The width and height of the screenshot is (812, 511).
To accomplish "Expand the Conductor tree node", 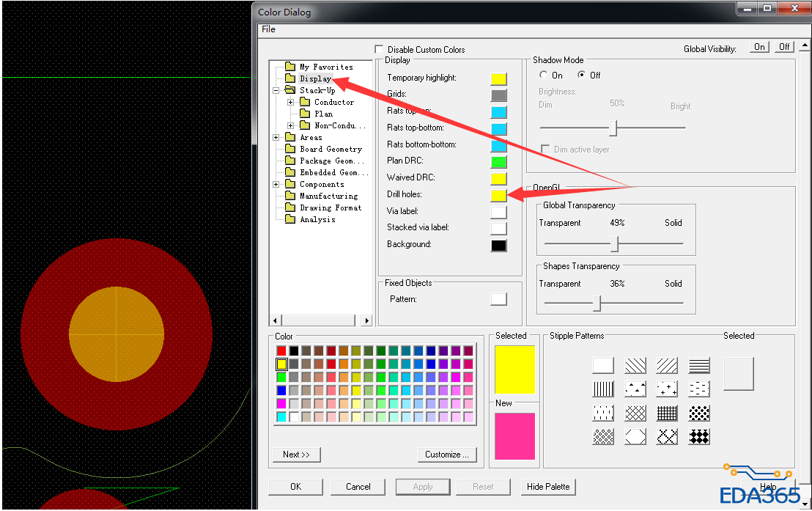I will pyautogui.click(x=291, y=102).
